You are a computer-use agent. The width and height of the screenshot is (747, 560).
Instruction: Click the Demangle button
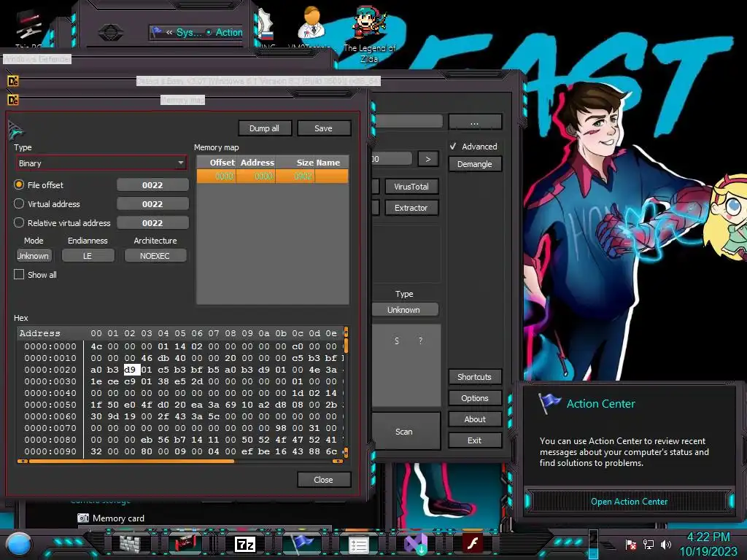point(474,164)
